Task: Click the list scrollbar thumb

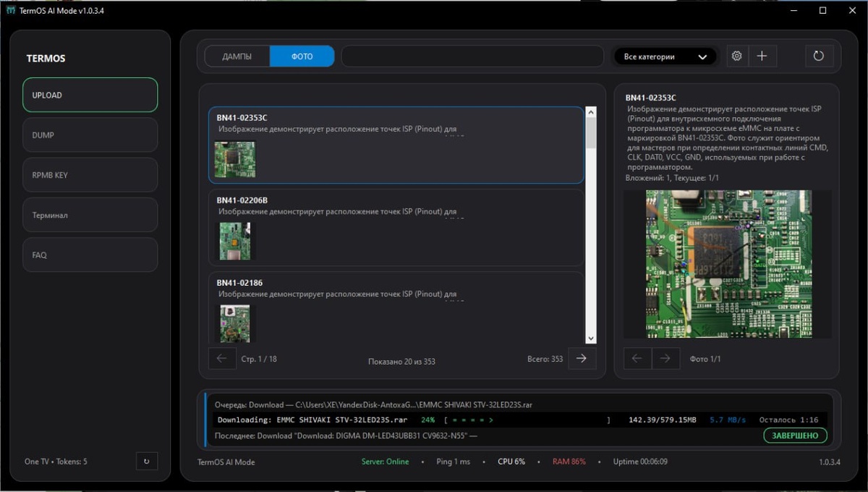Action: [590, 133]
